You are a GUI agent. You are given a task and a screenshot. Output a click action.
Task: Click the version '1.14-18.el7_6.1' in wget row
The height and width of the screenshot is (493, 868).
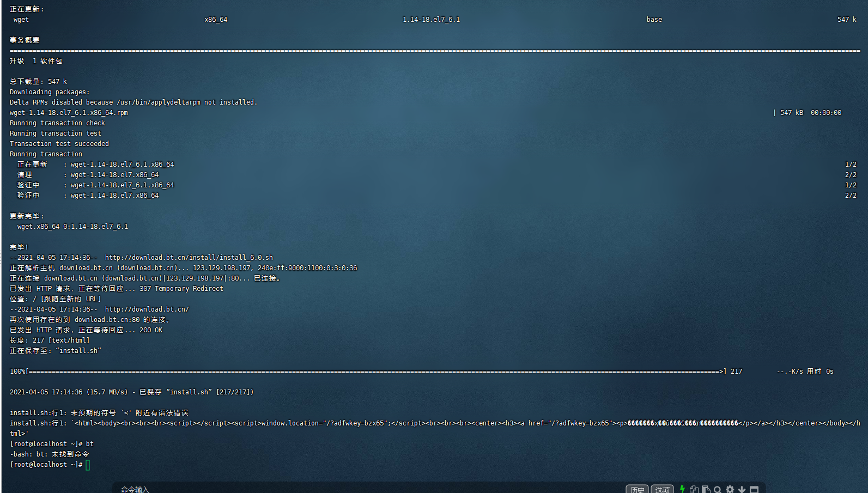[431, 20]
